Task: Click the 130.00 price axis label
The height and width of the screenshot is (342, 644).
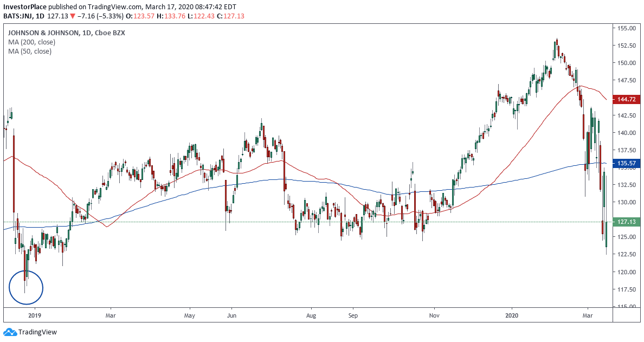Action: pos(627,202)
